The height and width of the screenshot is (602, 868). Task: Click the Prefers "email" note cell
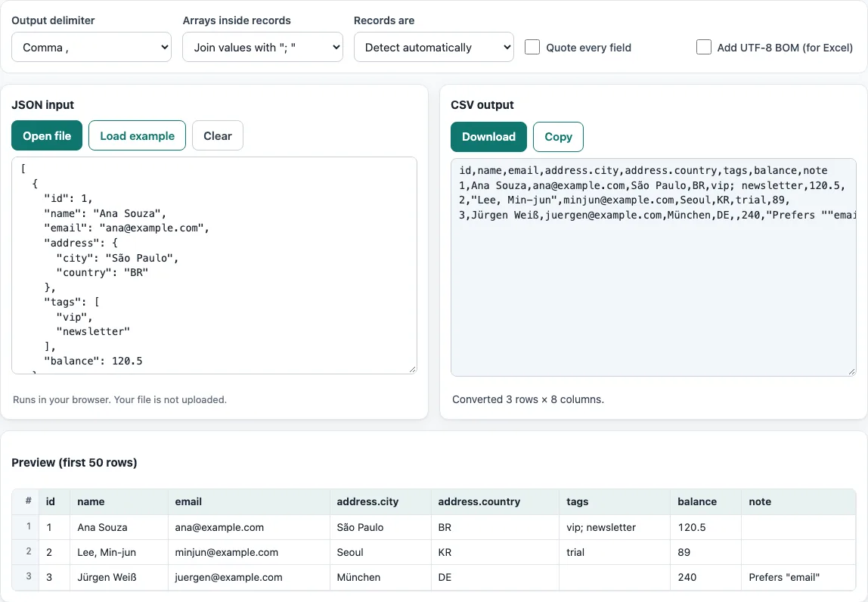(798, 577)
